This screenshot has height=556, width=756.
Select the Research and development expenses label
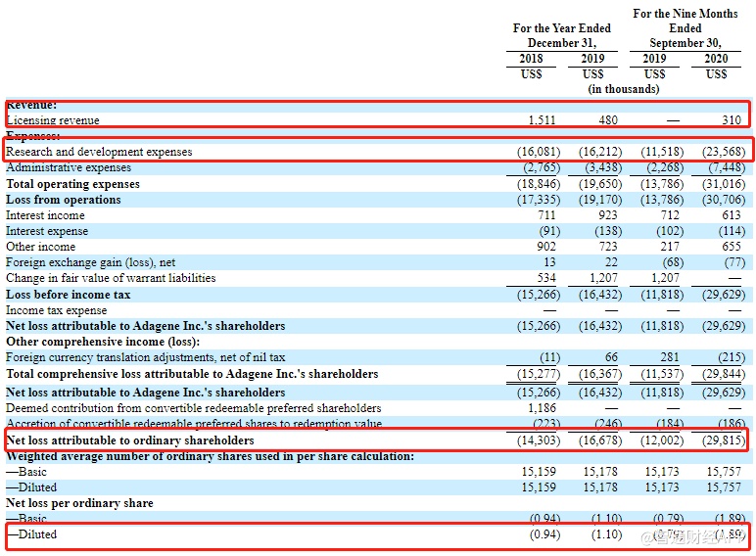(x=99, y=152)
